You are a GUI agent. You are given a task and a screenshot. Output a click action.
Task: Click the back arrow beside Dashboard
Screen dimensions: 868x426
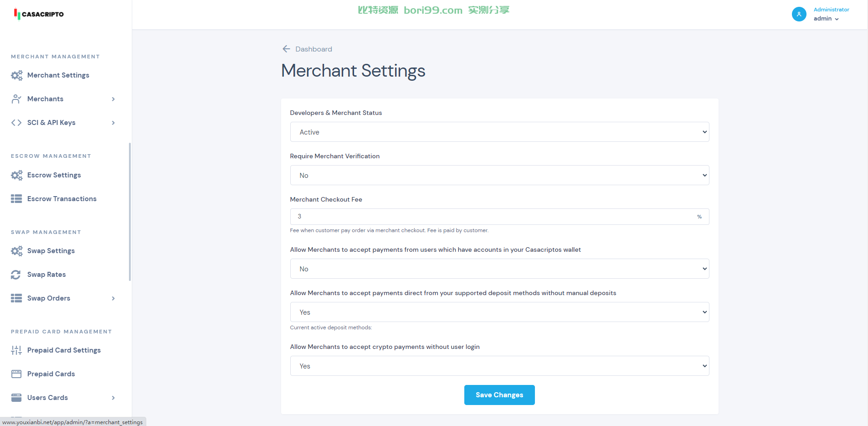click(286, 49)
